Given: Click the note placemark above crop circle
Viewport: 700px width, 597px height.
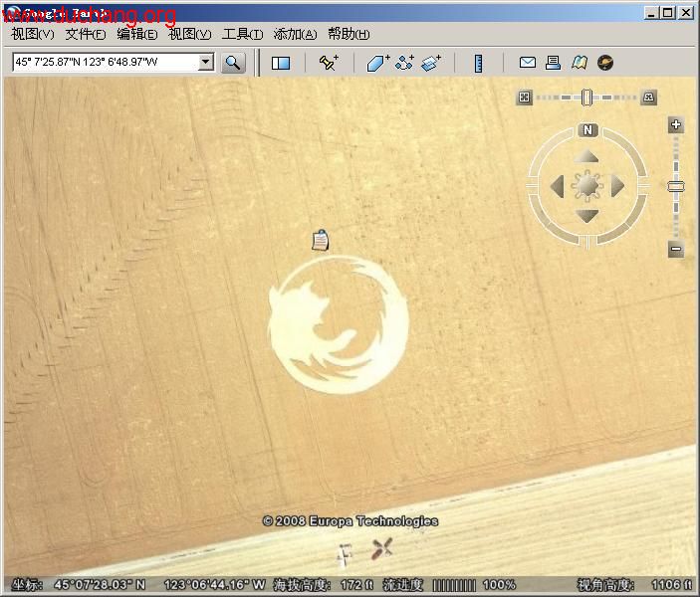Looking at the screenshot, I should click(x=320, y=240).
